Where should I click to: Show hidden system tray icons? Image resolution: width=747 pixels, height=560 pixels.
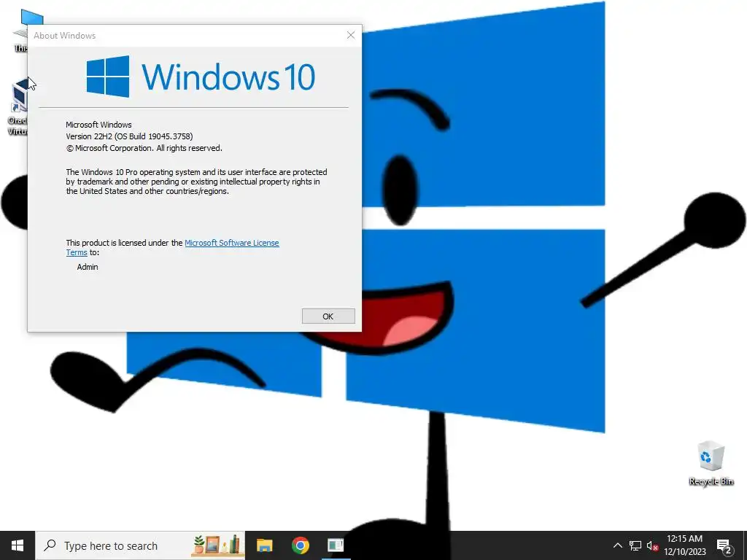coord(617,545)
